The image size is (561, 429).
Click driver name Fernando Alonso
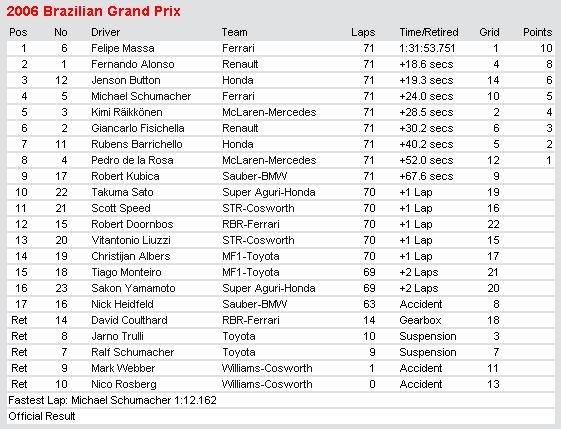click(x=133, y=64)
